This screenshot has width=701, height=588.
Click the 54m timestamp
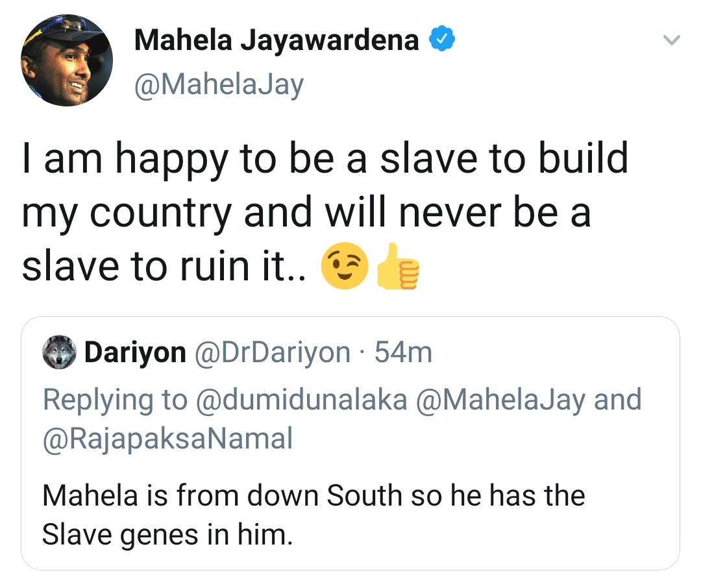[403, 352]
